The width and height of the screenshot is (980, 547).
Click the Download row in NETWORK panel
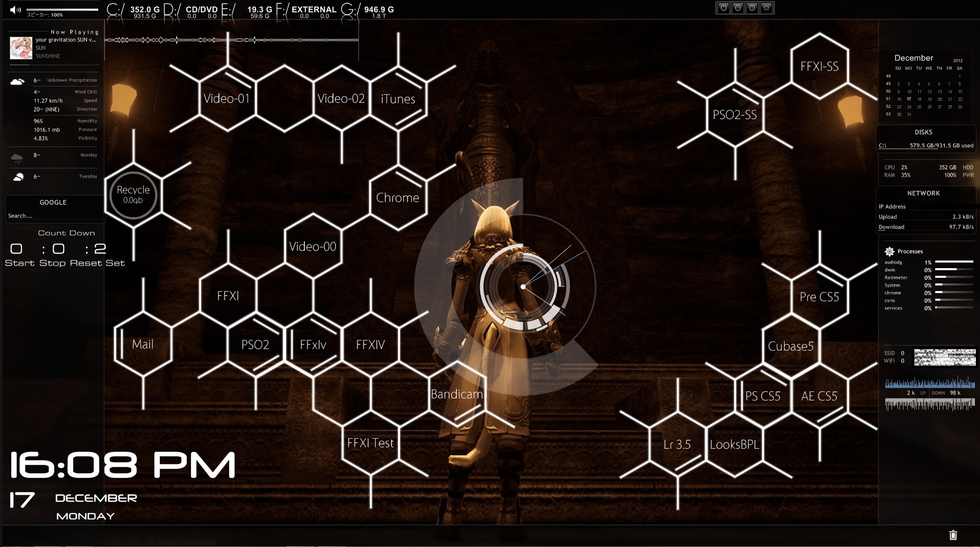pos(926,227)
